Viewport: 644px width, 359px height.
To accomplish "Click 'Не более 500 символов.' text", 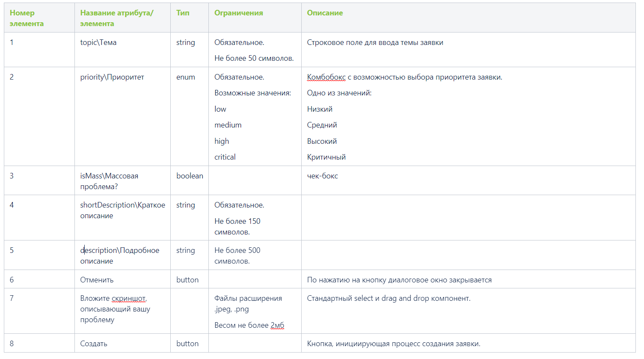I will (237, 255).
